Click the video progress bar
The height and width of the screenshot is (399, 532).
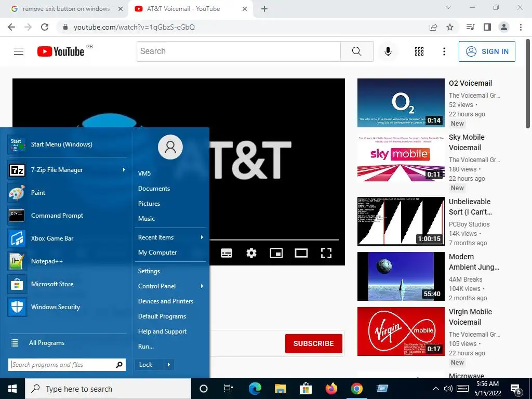pyautogui.click(x=274, y=240)
